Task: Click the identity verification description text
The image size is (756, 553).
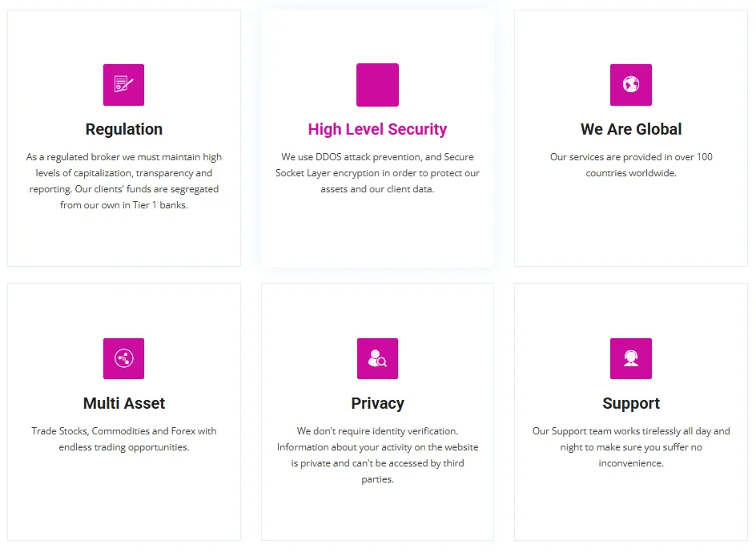Action: coord(377,455)
